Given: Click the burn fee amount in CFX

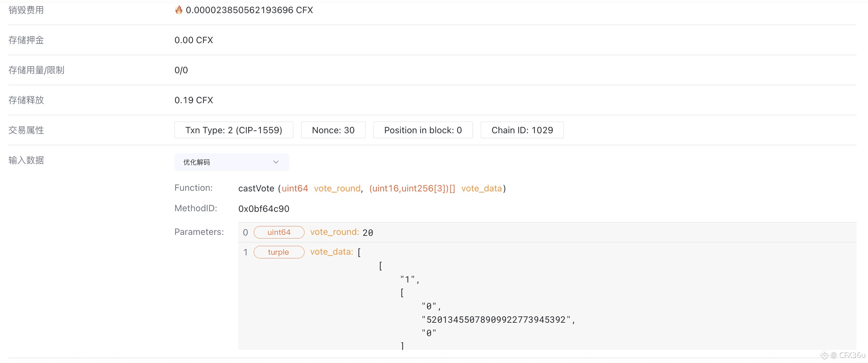Looking at the screenshot, I should tap(249, 10).
